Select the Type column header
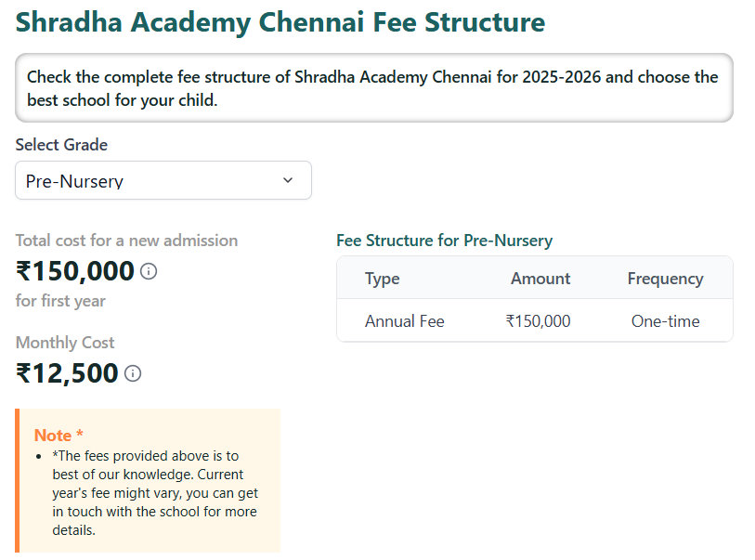This screenshot has height=560, width=755. pyautogui.click(x=382, y=278)
